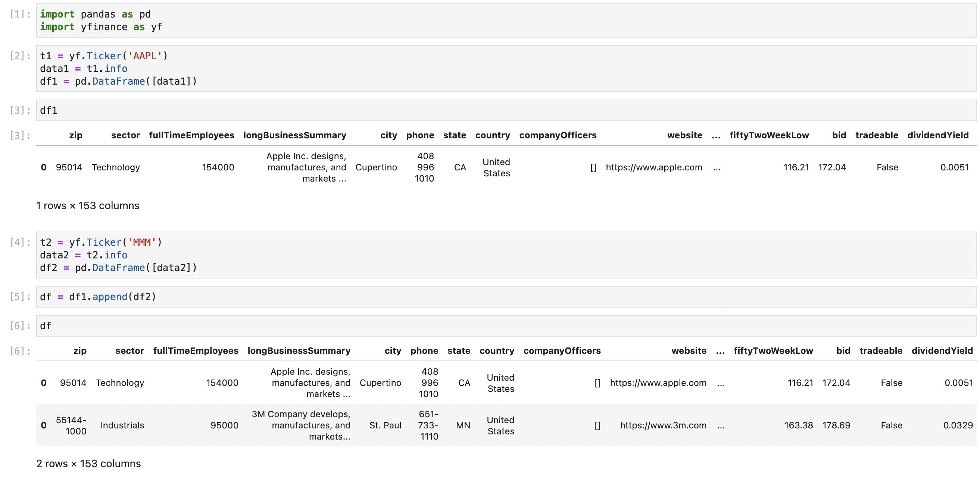Click the cell with df1.append(df2)

[506, 297]
